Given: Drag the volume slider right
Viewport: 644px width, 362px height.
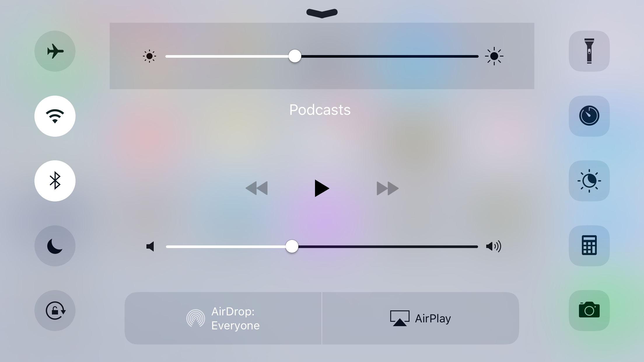Looking at the screenshot, I should point(292,246).
